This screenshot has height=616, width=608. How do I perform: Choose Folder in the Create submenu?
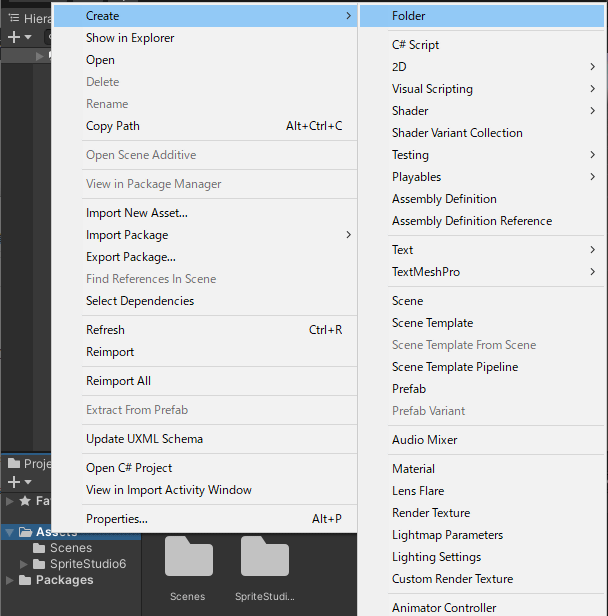pyautogui.click(x=482, y=16)
